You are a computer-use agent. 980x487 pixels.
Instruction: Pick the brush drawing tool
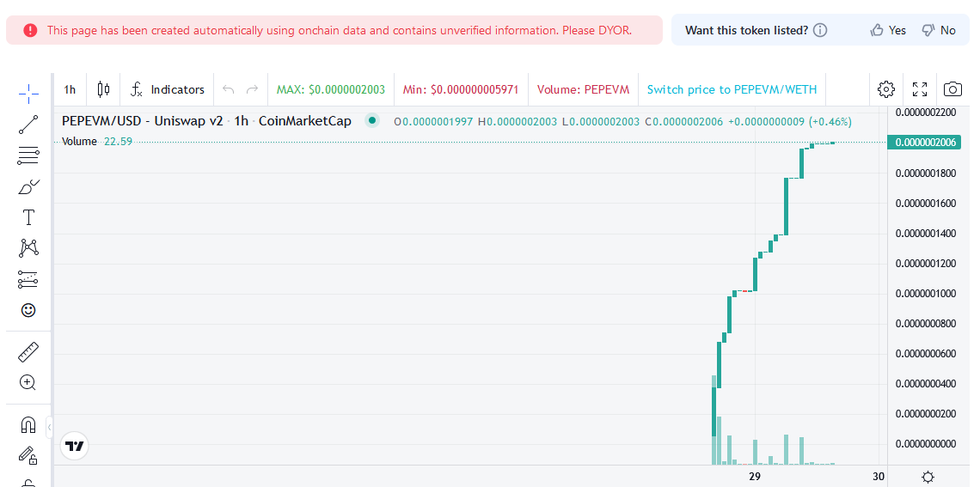click(x=28, y=186)
